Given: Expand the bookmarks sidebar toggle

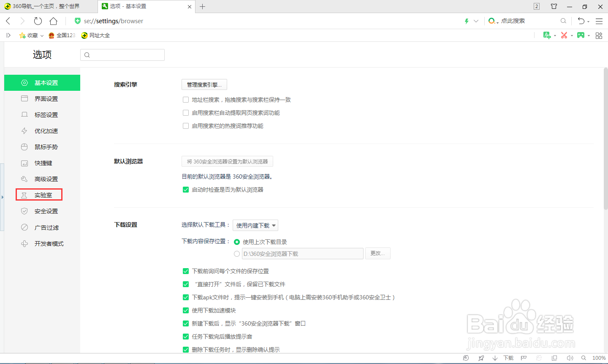Looking at the screenshot, I should point(8,35).
